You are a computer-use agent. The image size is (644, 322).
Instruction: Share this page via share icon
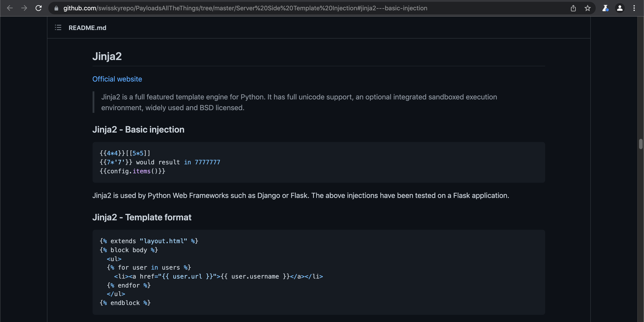(573, 8)
